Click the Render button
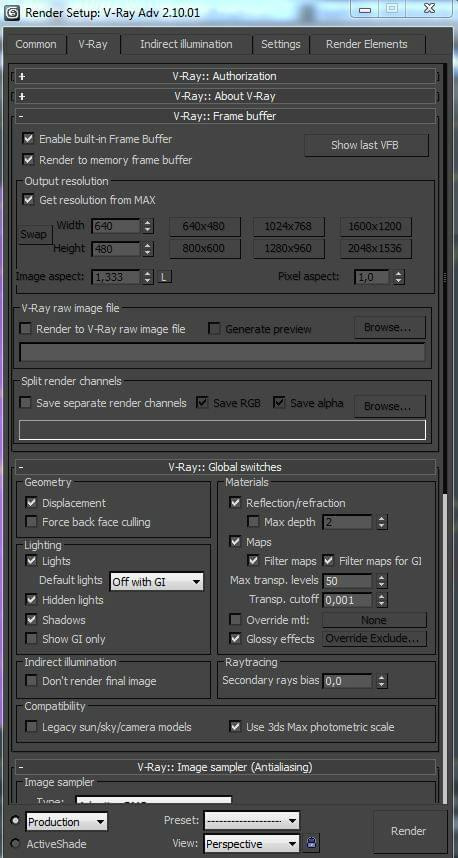 point(408,831)
